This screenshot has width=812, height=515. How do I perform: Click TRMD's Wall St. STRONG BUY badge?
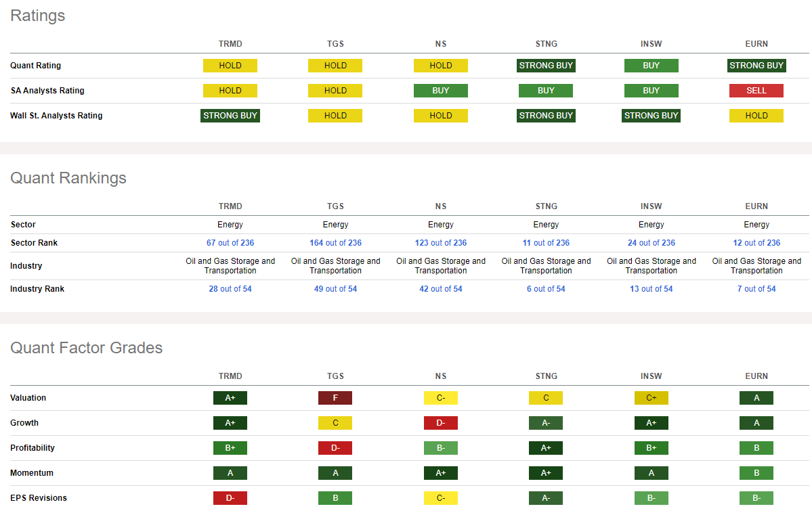(x=230, y=116)
